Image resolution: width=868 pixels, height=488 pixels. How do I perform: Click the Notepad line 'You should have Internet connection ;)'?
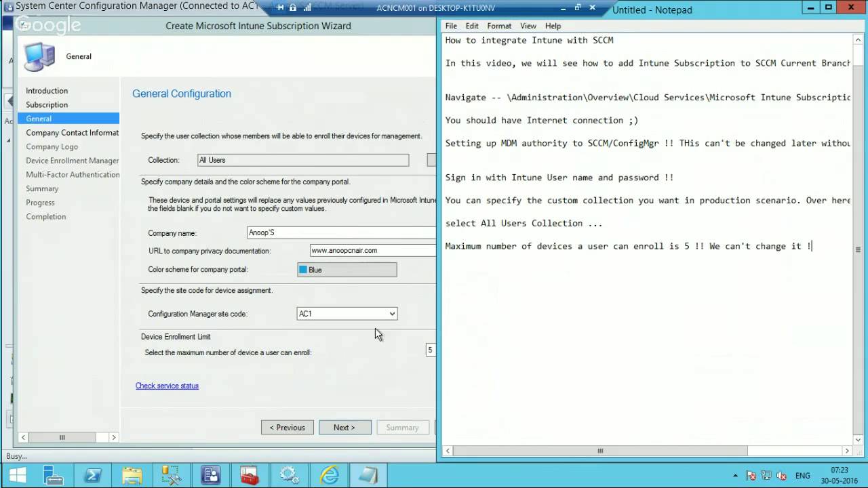tap(542, 120)
